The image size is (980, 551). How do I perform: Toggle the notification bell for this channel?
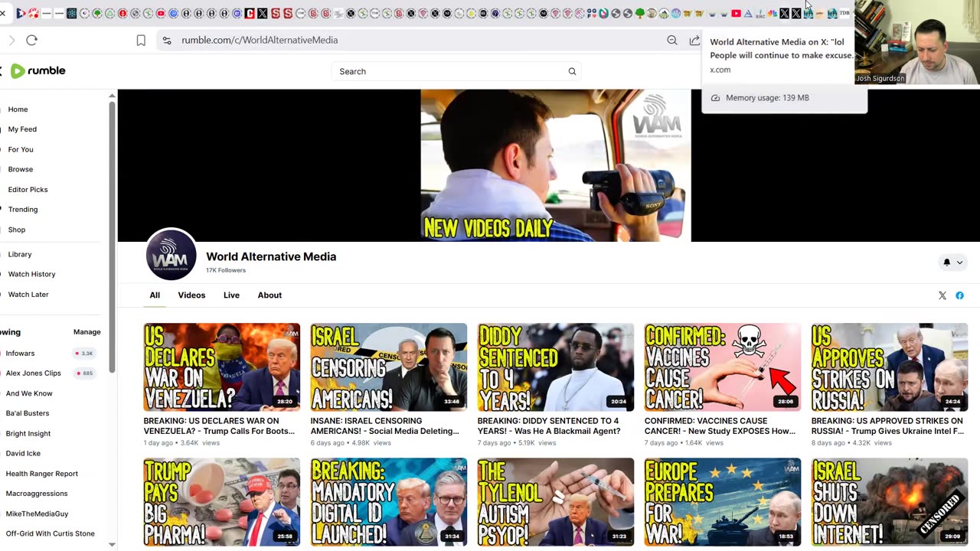(x=946, y=262)
